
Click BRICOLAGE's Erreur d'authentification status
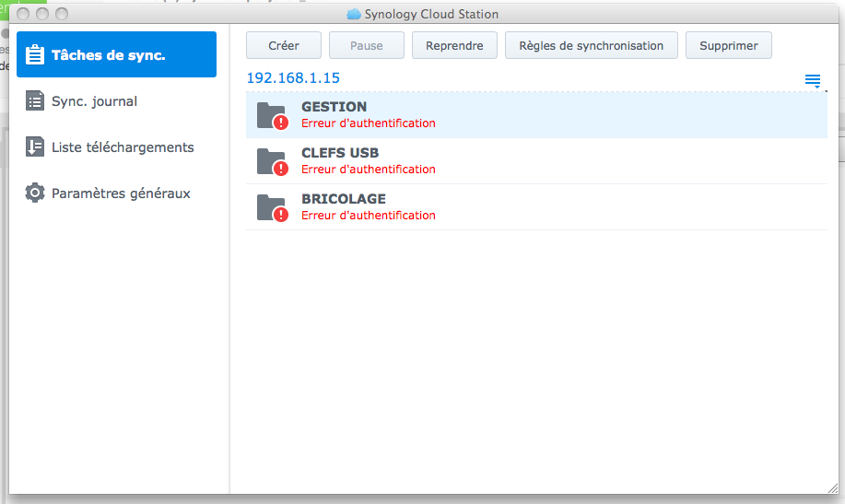(368, 215)
